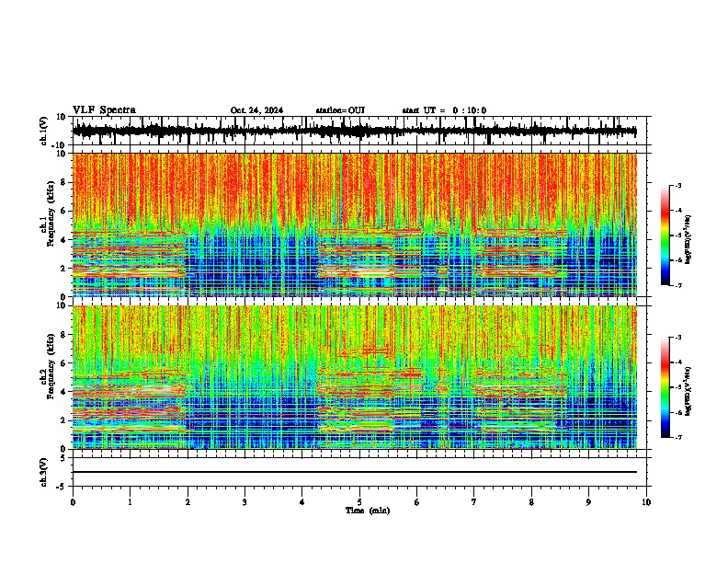The image size is (728, 563).
Task: Click the "station=OUI" header text
Action: click(340, 110)
